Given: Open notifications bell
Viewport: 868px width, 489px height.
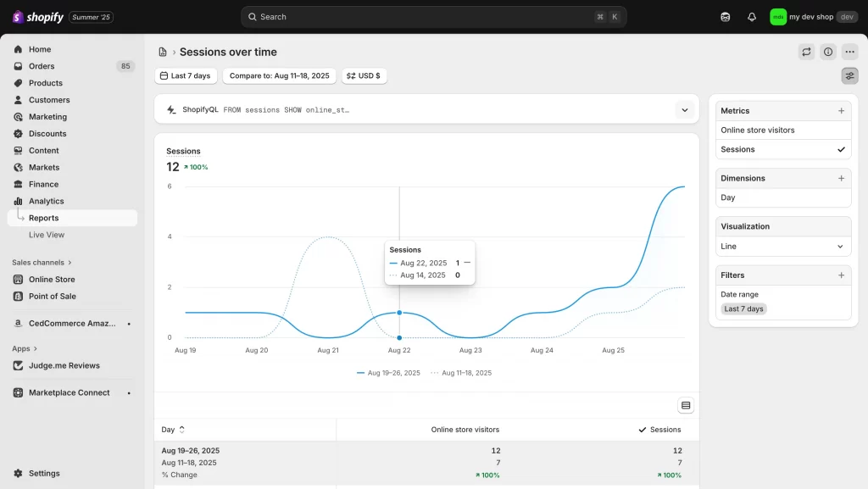Looking at the screenshot, I should [752, 17].
